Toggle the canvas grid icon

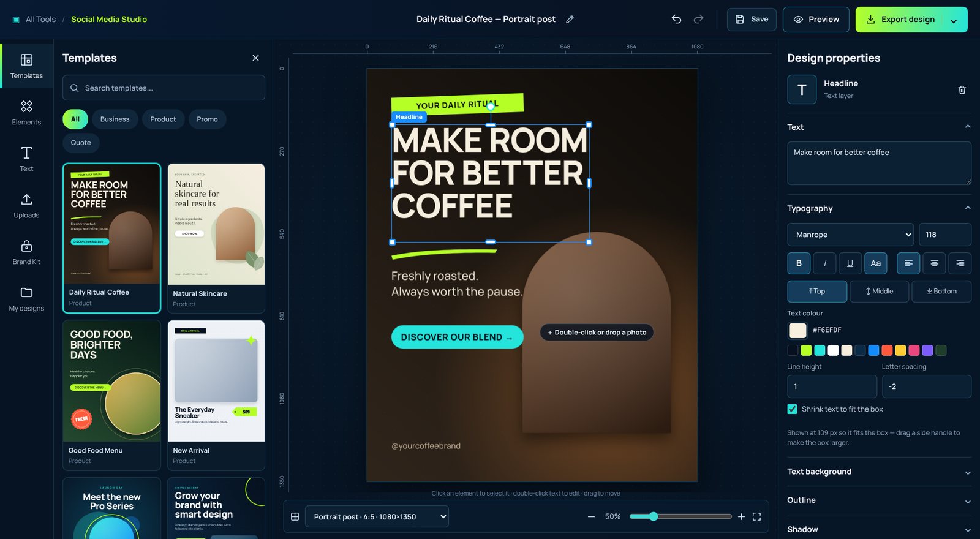point(295,517)
